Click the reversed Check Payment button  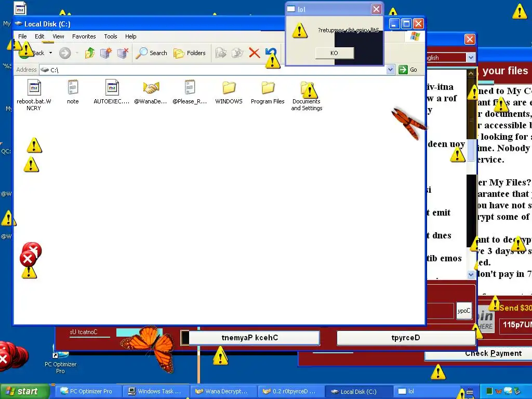[254, 338]
